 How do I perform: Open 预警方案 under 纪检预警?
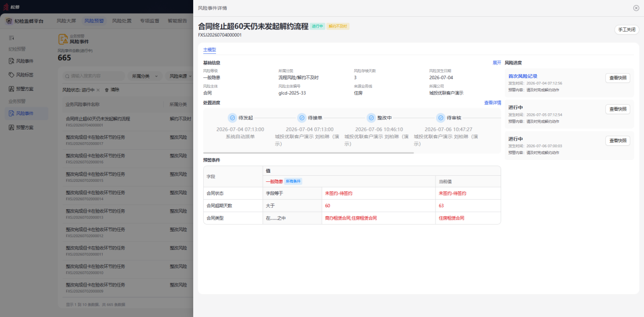24,88
